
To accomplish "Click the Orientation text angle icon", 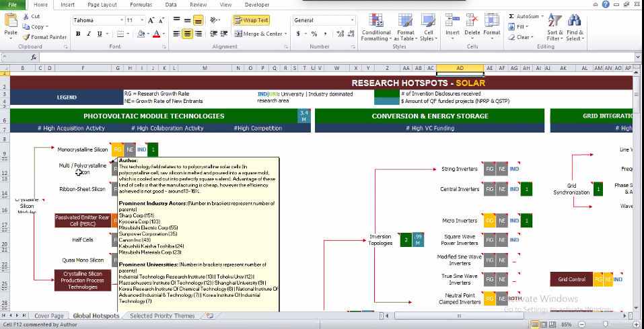I will pos(213,20).
